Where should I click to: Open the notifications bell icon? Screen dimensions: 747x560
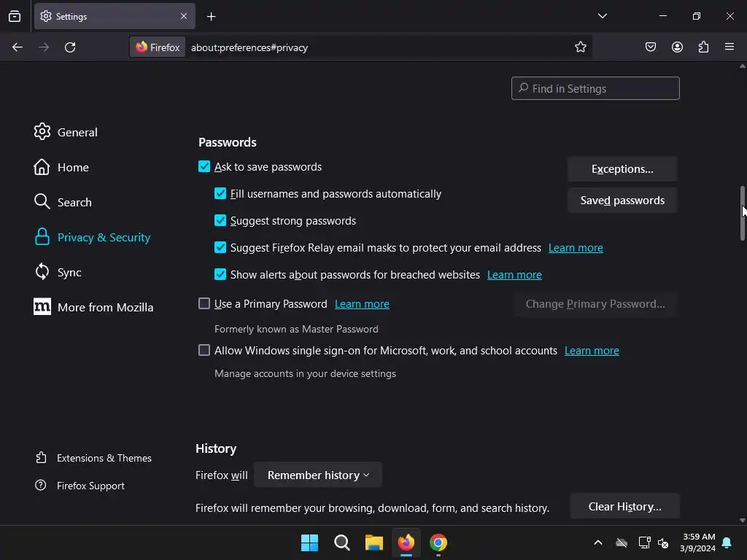click(727, 542)
